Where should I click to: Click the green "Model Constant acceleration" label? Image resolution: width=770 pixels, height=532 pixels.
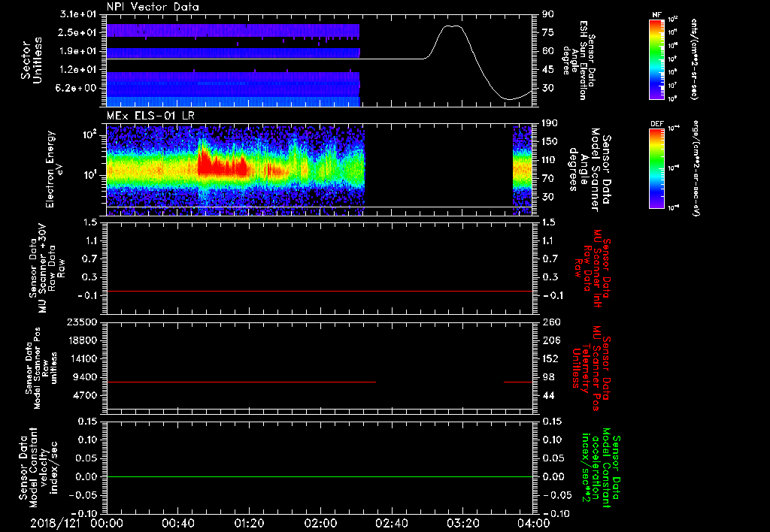click(599, 469)
